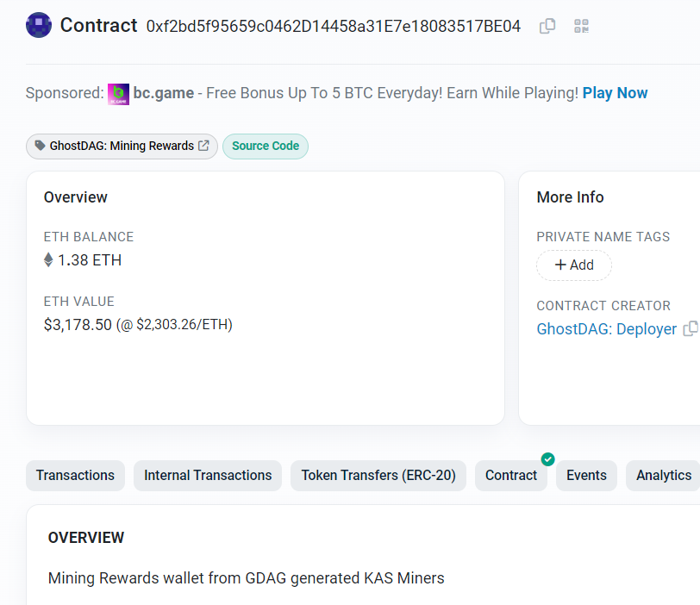
Task: Click the 1.38 ETH balance value
Action: click(x=90, y=260)
